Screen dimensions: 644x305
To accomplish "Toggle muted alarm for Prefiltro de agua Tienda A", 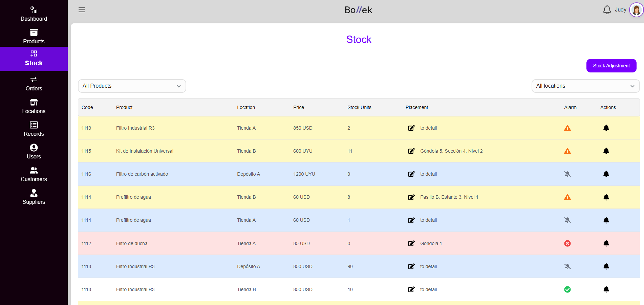I will (x=567, y=220).
